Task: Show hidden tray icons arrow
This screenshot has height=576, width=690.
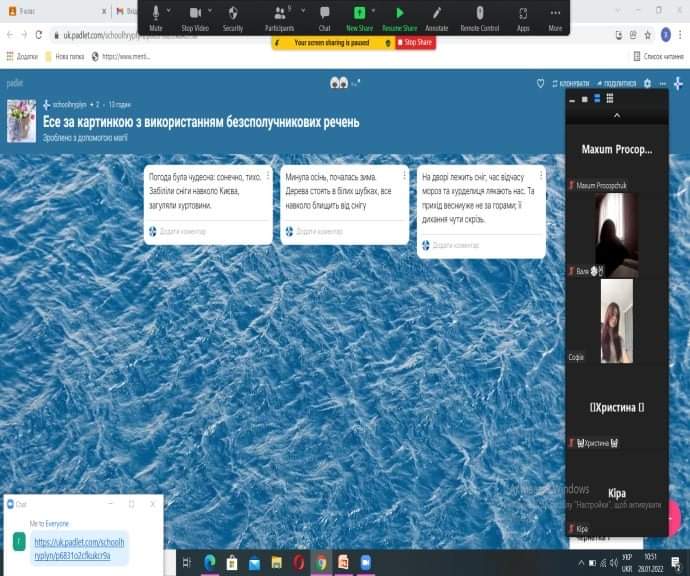Action: tap(581, 563)
